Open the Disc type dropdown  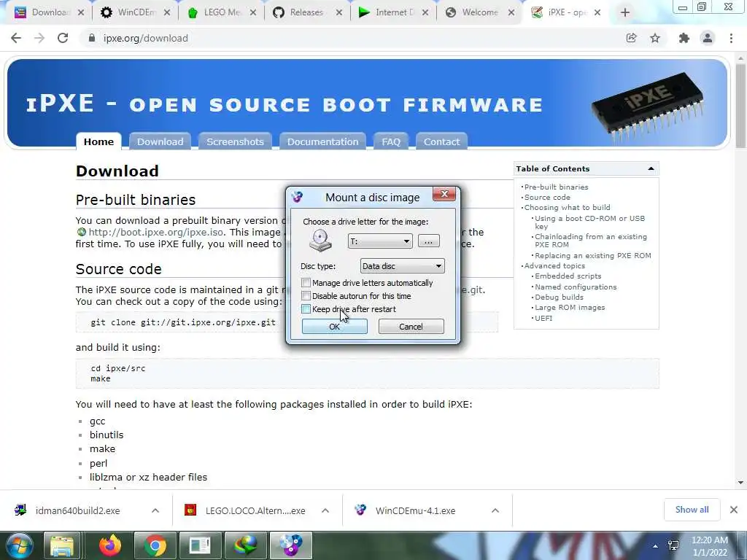click(x=402, y=265)
